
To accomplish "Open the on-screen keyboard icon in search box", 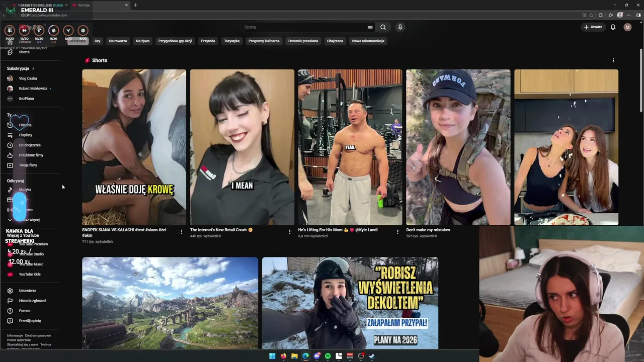I will point(370,27).
